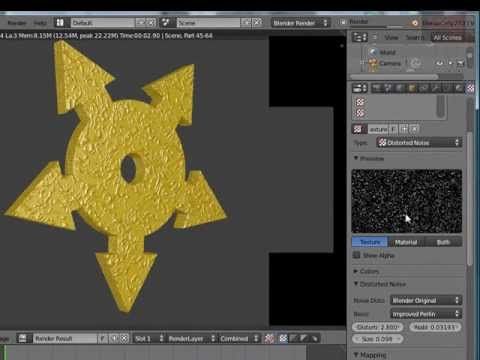Toggle fake user F for Render Result
Viewport: 480px width, 360px height.
tap(103, 339)
